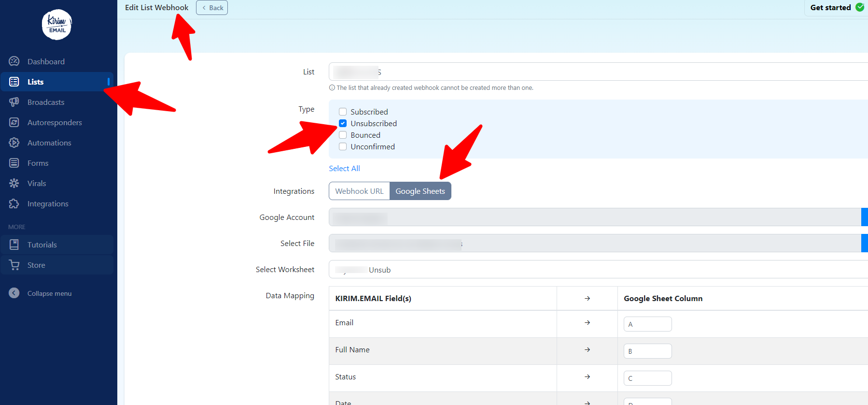
Task: Tick the Bounced checkbox
Action: click(343, 135)
